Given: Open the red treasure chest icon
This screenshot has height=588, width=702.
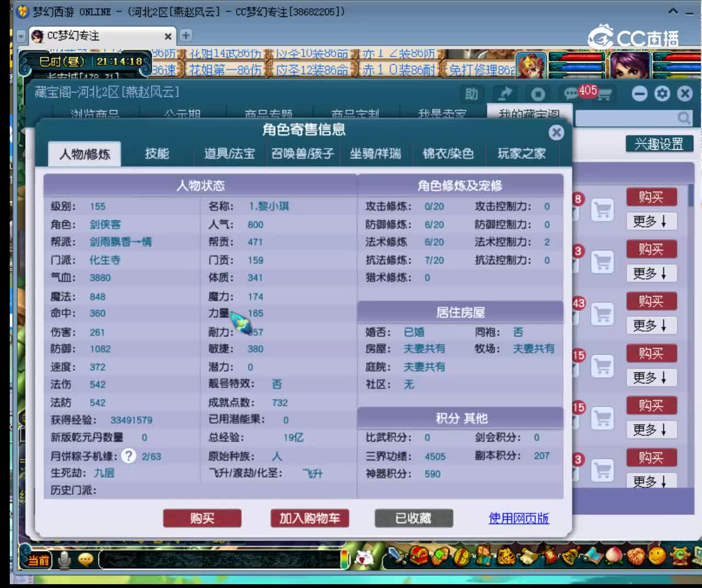Looking at the screenshot, I should (x=420, y=556).
